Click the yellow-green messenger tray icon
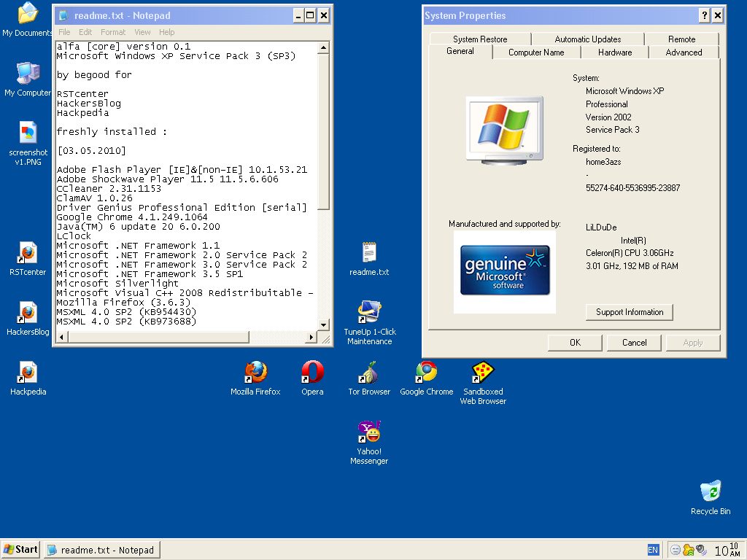747x560 pixels. (x=688, y=551)
